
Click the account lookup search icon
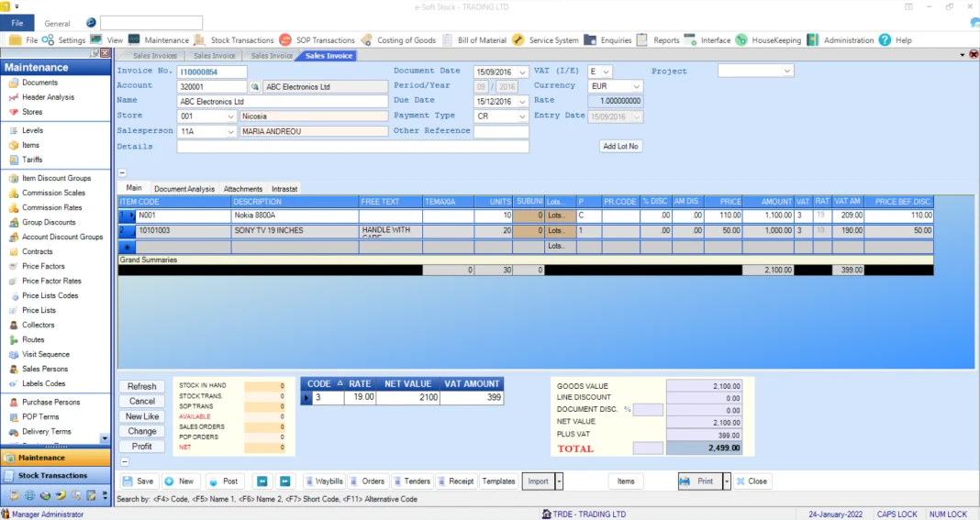tap(255, 87)
